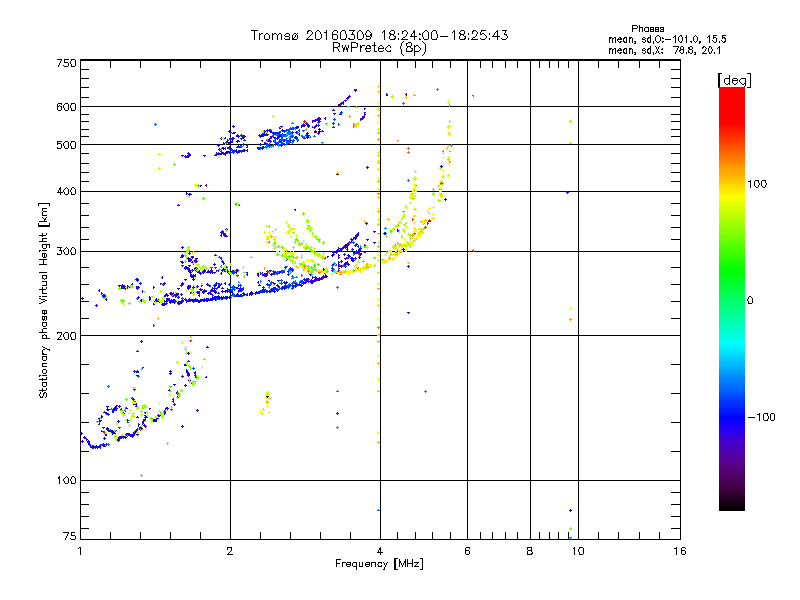The height and width of the screenshot is (600, 800).
Task: Click the colorbar tick label '-100'
Action: 762,417
